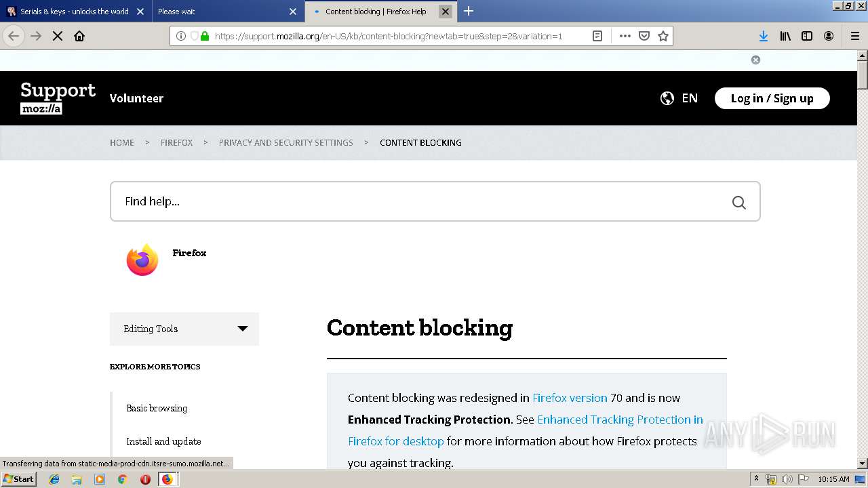Open page actions menu

(625, 36)
